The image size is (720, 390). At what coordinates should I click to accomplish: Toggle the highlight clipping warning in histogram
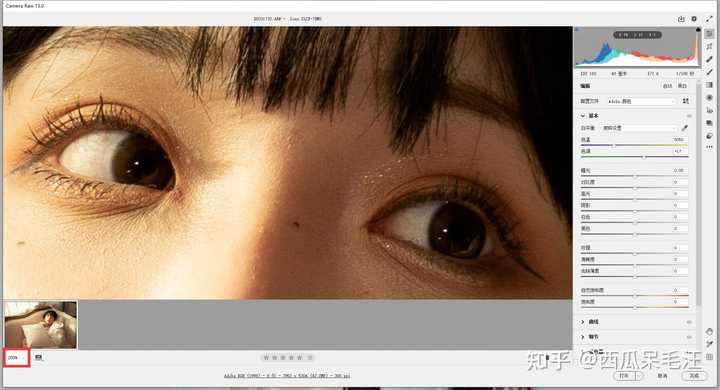tap(698, 30)
